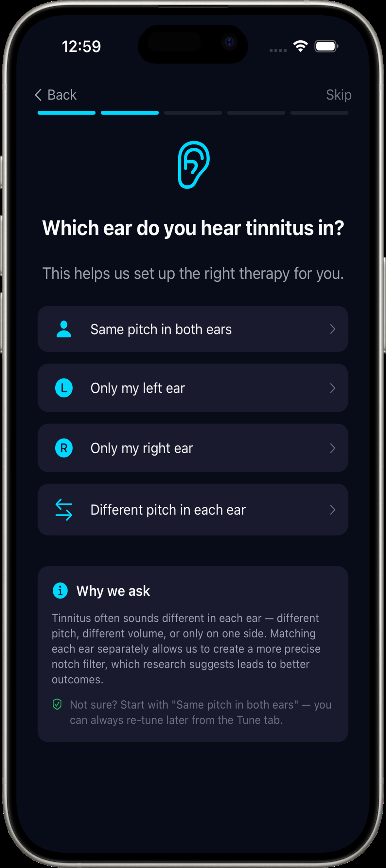Click the swap arrows different pitch icon

63,509
